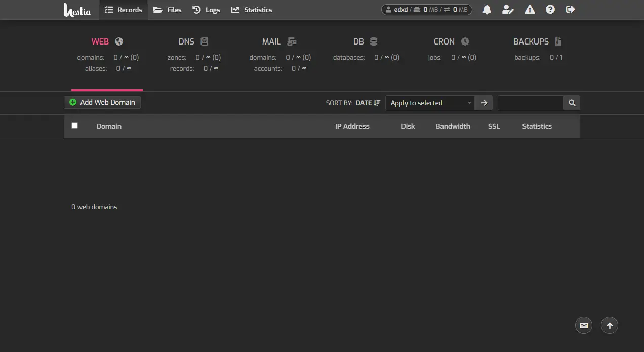Click the warning triangle icon
Viewport: 644px width, 352px height.
coord(530,10)
